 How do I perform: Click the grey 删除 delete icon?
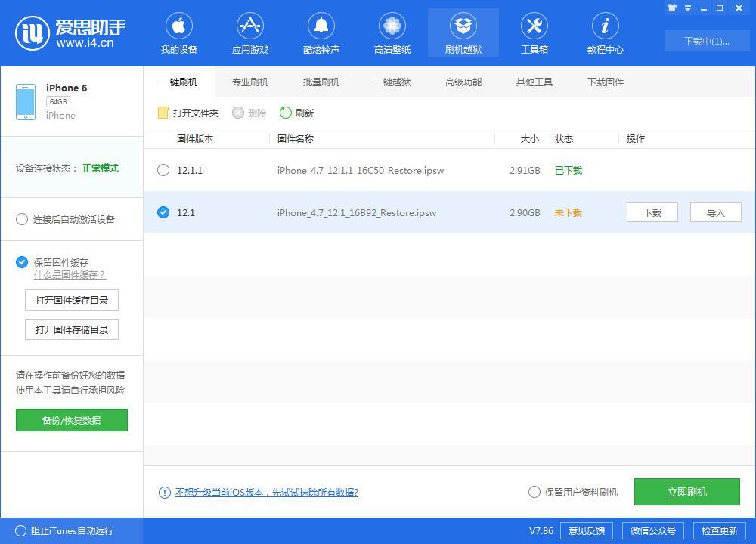coord(237,113)
